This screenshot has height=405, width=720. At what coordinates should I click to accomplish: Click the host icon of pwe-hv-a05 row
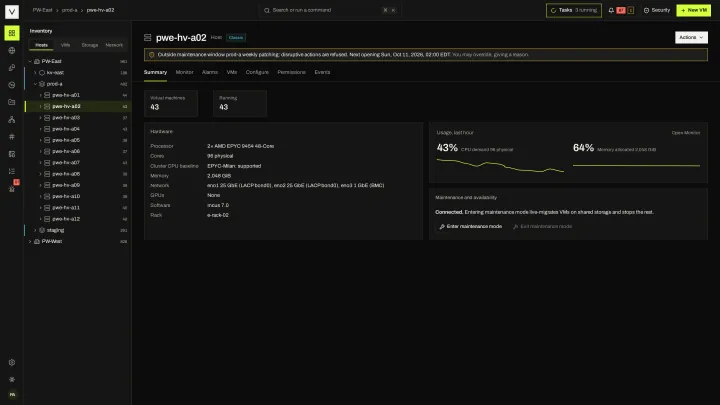click(x=47, y=140)
